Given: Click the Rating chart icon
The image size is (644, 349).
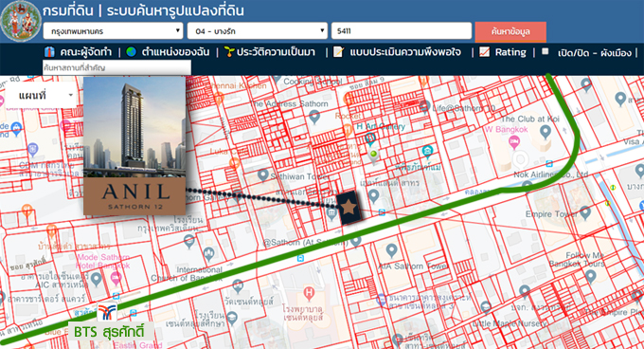Looking at the screenshot, I should click(484, 52).
